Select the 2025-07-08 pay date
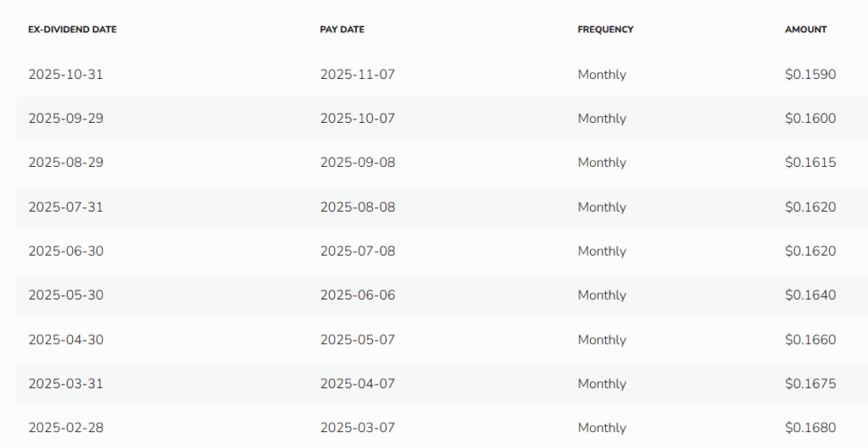Image resolution: width=868 pixels, height=448 pixels. pos(357,251)
